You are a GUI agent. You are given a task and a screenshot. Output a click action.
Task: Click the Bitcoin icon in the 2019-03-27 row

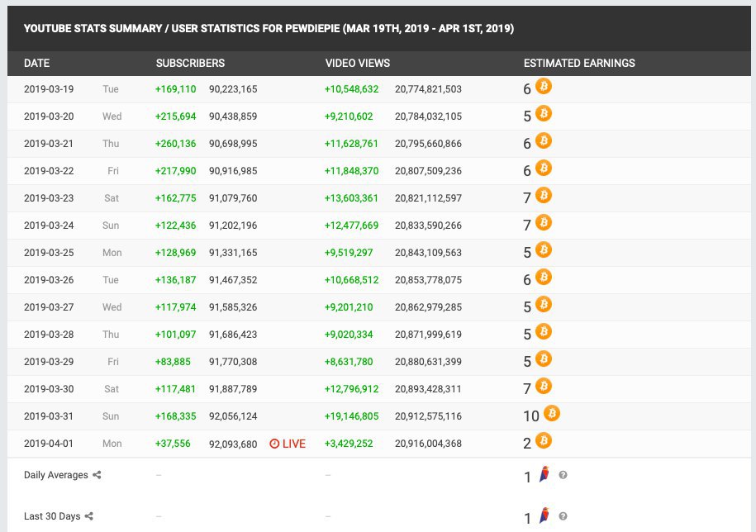544,305
